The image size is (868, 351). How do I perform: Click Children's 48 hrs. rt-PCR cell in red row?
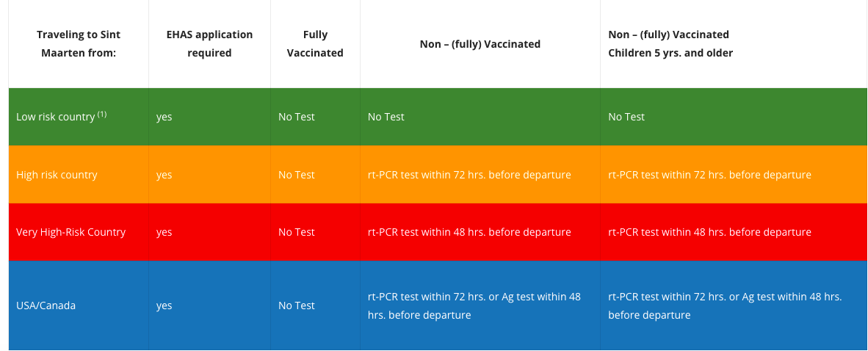709,232
